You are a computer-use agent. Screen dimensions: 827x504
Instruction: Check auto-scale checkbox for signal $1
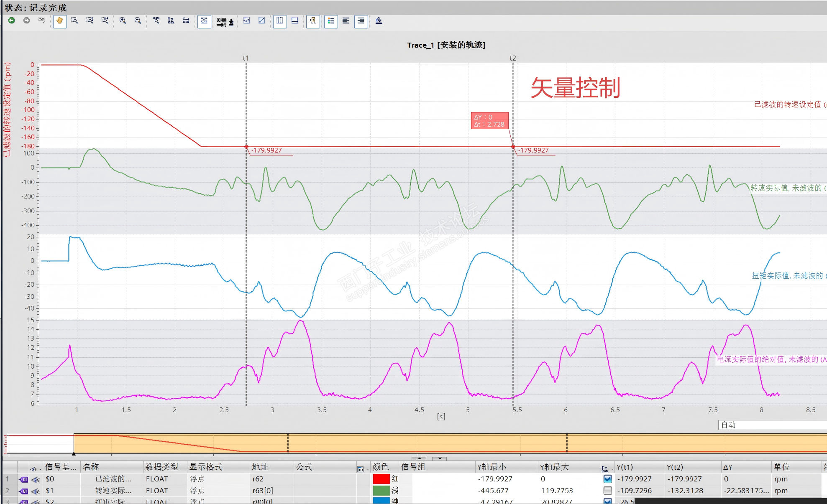[608, 491]
